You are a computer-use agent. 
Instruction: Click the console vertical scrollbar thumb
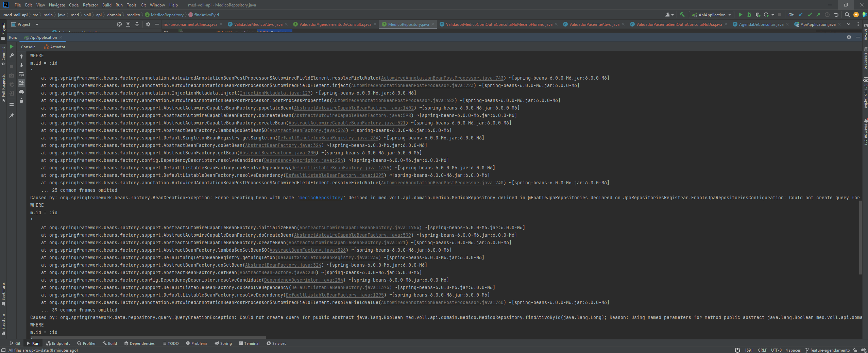coord(861,237)
